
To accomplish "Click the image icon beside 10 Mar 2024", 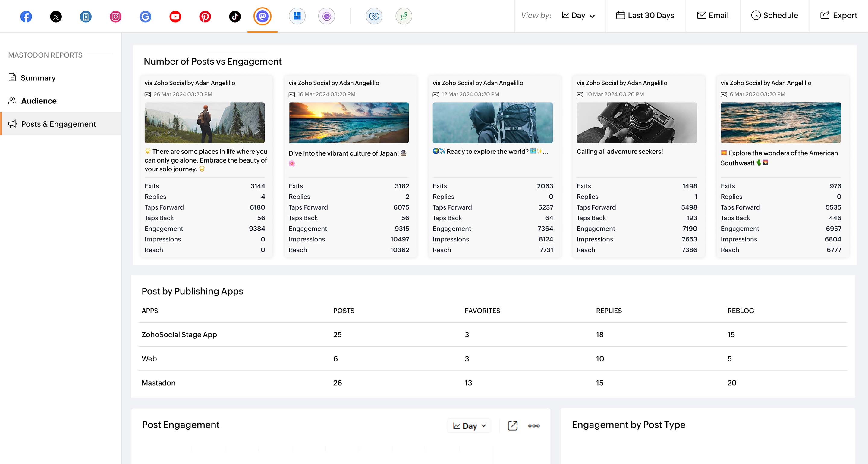I will pos(580,94).
